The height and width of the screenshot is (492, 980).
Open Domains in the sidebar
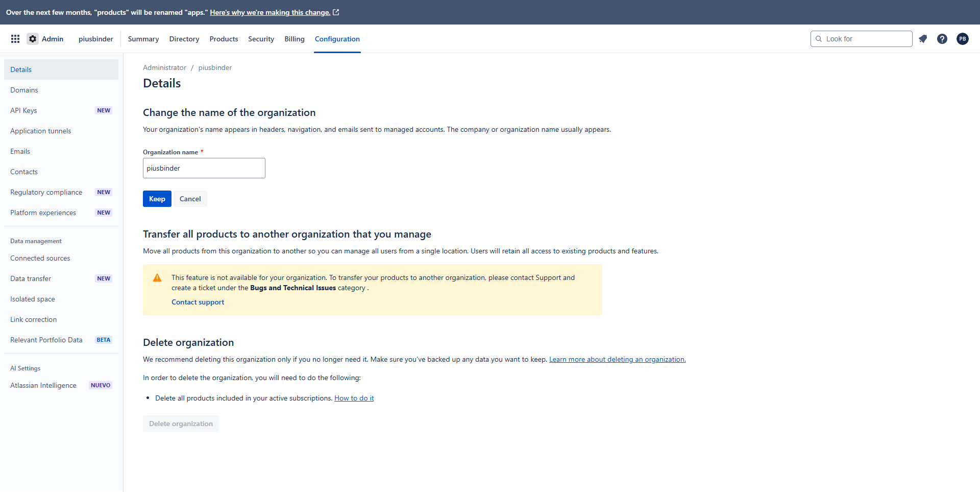(x=61, y=90)
